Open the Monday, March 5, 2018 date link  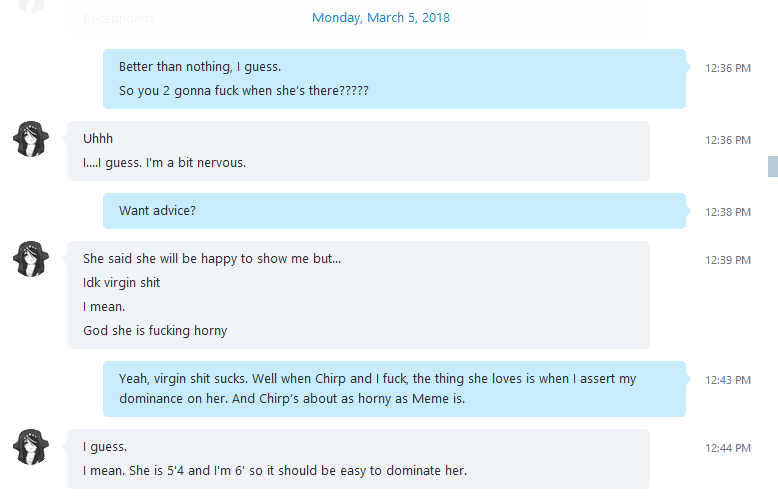(381, 18)
